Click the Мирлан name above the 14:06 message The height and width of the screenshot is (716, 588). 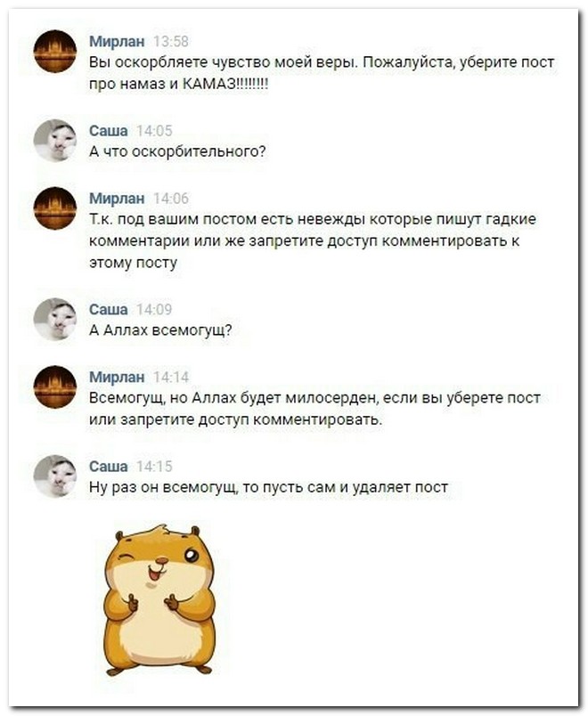117,199
